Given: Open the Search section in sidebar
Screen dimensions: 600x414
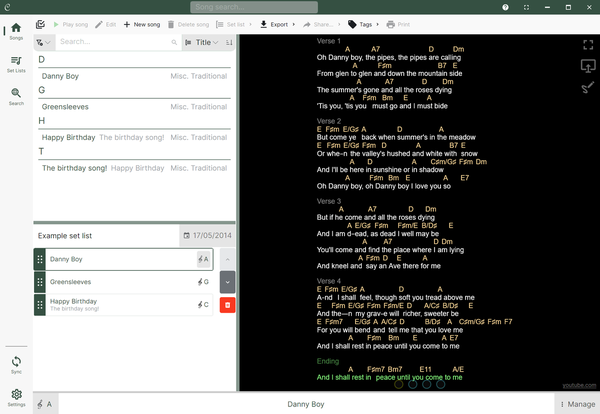Looking at the screenshot, I should (x=16, y=97).
